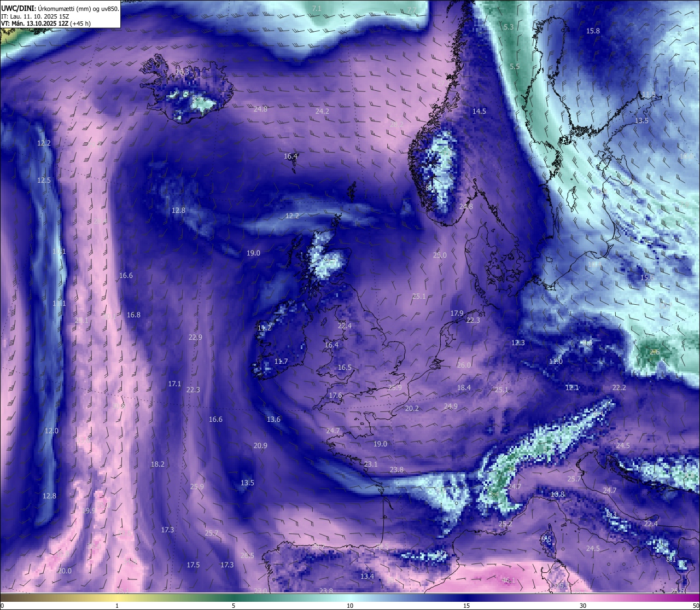
Task: Click the '22.2' value on the map
Action: click(x=619, y=387)
